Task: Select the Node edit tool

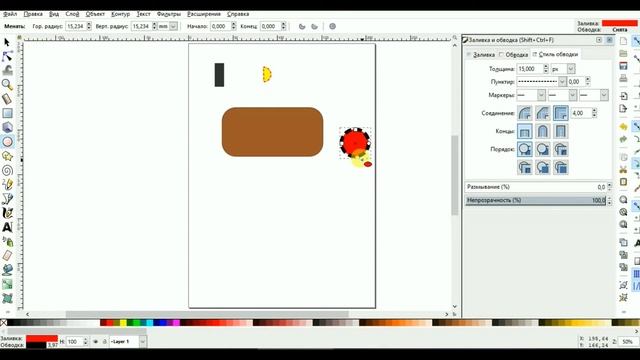Action: click(x=7, y=56)
